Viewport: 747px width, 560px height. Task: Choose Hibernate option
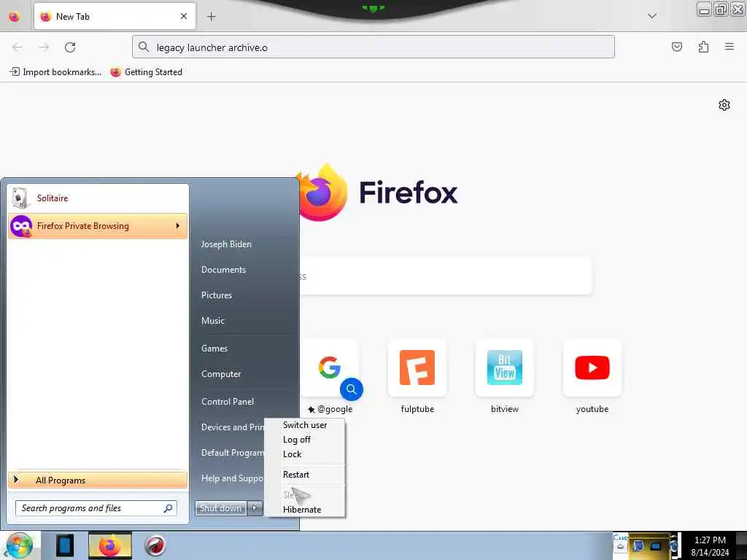302,510
